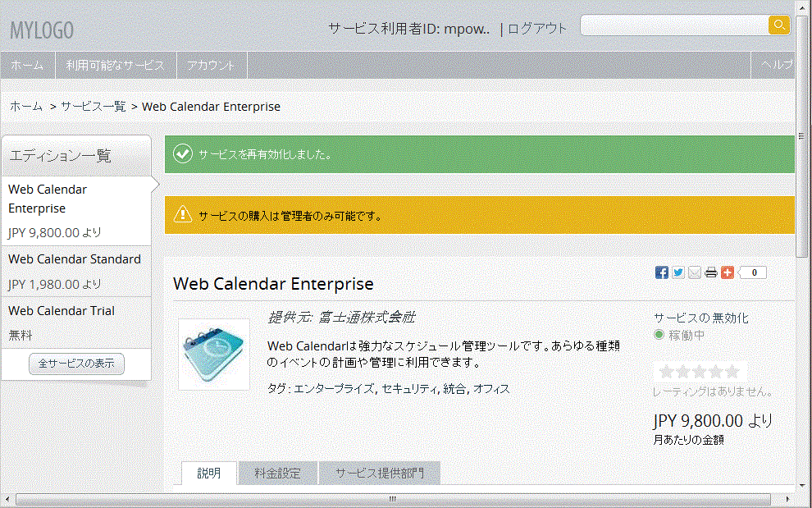Viewport: 812px width, 508px height.
Task: Click the printer icon
Action: 711,272
